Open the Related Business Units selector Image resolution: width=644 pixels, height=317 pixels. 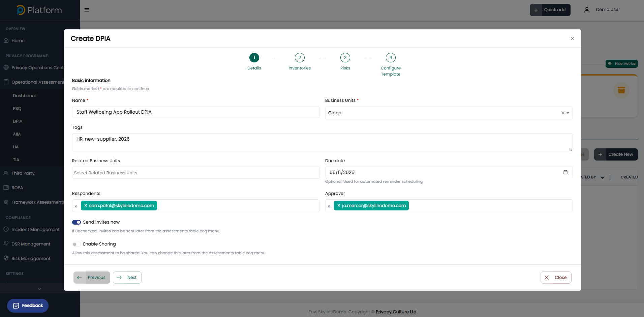pos(196,173)
